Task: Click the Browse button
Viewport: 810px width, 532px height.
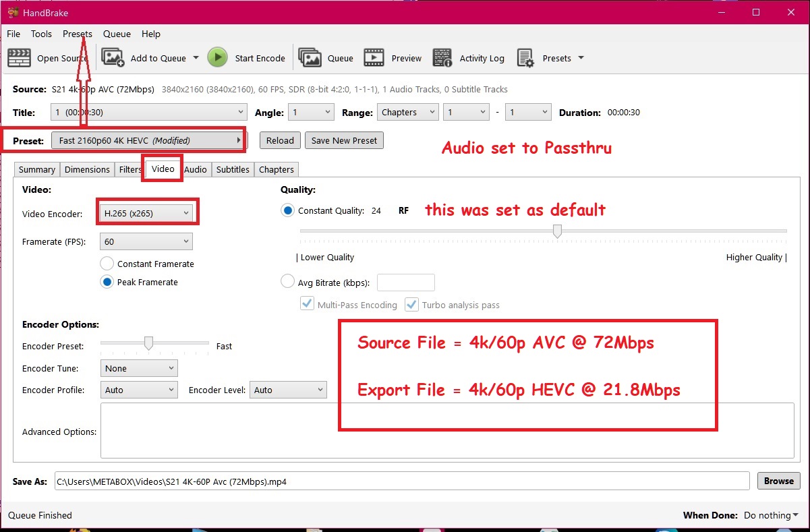Action: (779, 481)
